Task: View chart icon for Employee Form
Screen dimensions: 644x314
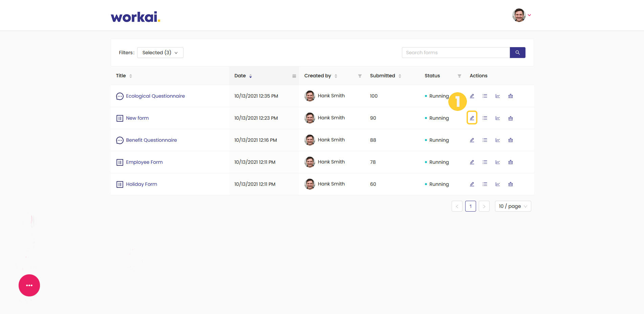Action: pyautogui.click(x=498, y=162)
